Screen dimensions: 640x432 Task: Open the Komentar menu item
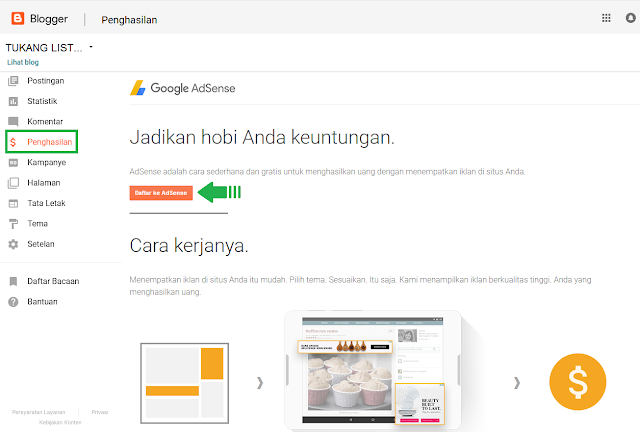(45, 122)
